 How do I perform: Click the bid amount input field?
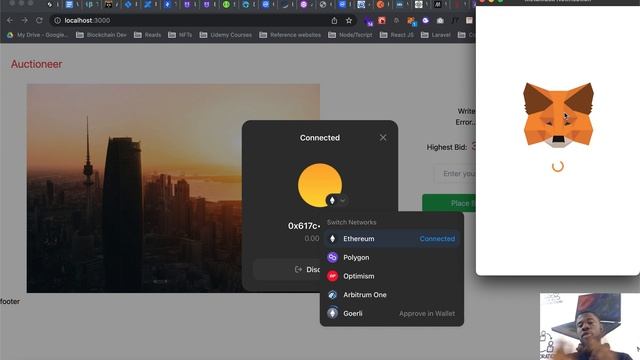coord(455,174)
